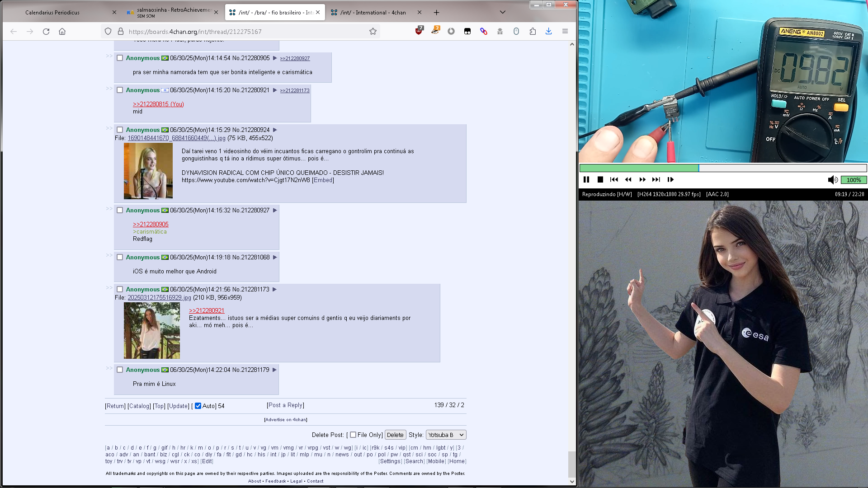Open the Style dropdown showing Yotsuba B
The width and height of the screenshot is (868, 488).
pos(446,435)
